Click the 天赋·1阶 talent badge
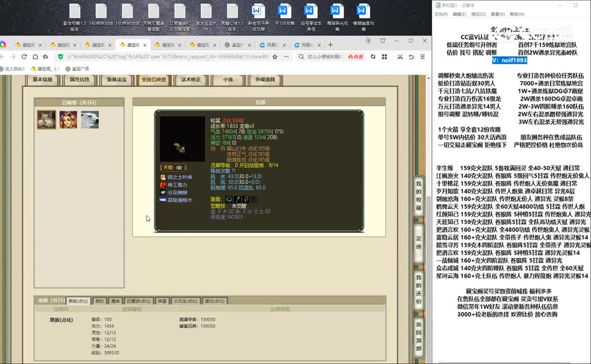The image size is (591, 364). point(173,168)
